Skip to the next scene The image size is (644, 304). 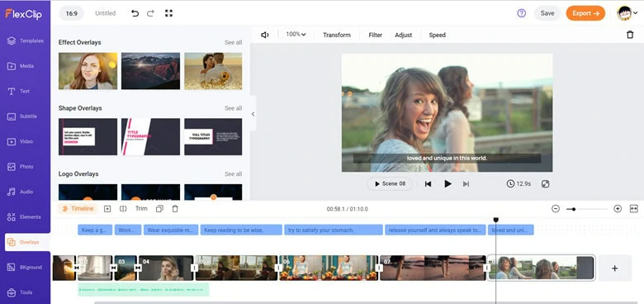pyautogui.click(x=466, y=184)
